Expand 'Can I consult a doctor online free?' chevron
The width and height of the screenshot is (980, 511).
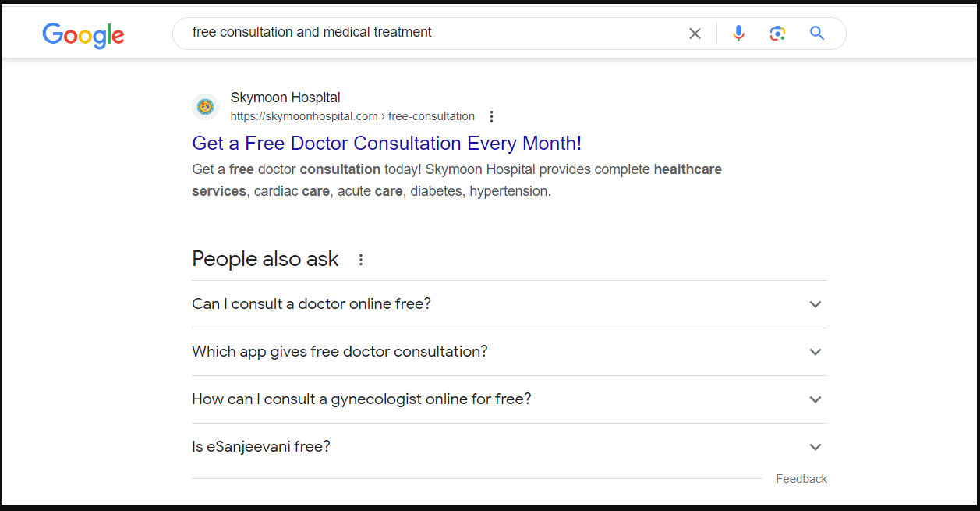click(815, 304)
